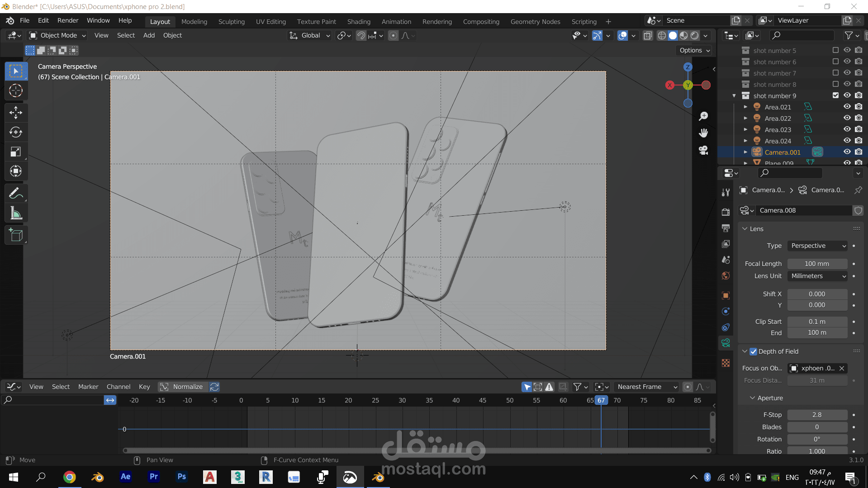
Task: Click the Cursor tool icon
Action: click(x=16, y=91)
